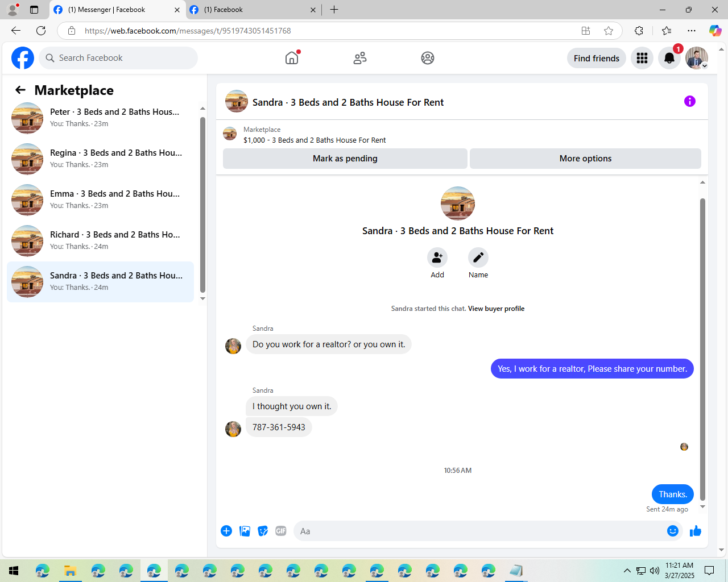Screen dimensions: 728x582
Task: Click Mark as pending button
Action: point(345,159)
